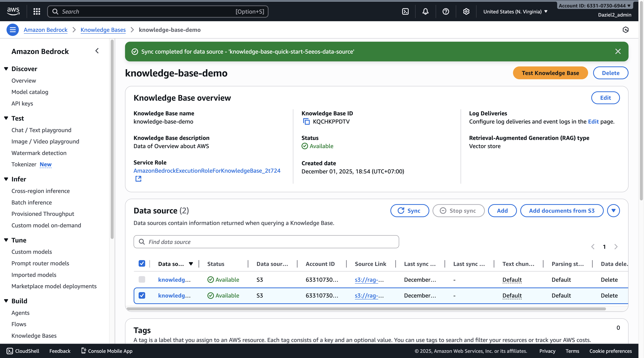Select all data sources with header checkbox
Viewport: 644px width, 358px height.
pos(142,263)
